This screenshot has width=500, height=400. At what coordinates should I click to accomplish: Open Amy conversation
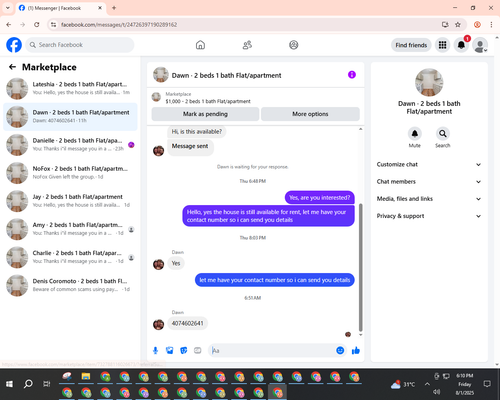(x=70, y=229)
